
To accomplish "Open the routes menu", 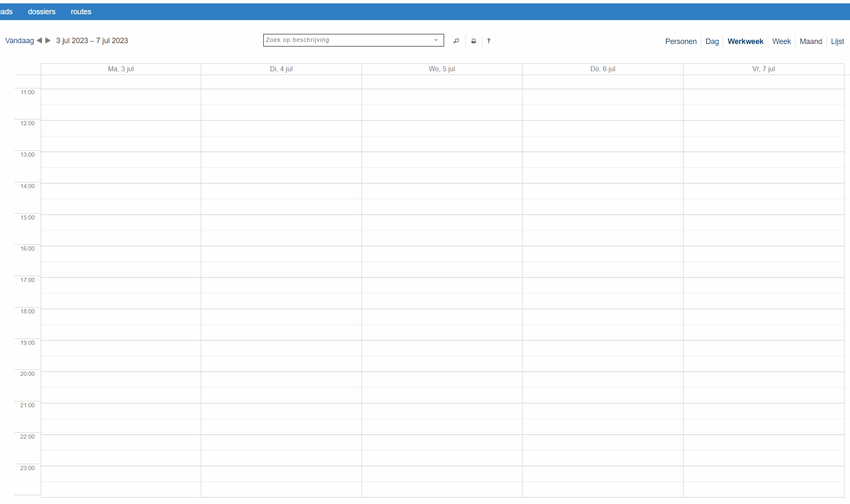I will [x=81, y=12].
